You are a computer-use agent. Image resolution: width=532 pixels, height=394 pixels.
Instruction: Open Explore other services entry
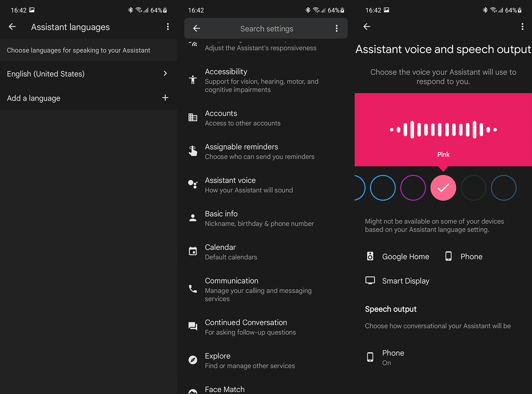tap(266, 361)
